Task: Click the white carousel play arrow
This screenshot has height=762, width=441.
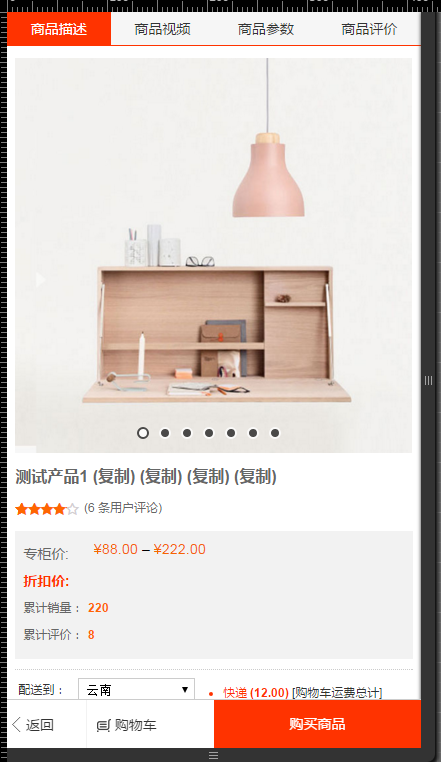Action: [40, 279]
